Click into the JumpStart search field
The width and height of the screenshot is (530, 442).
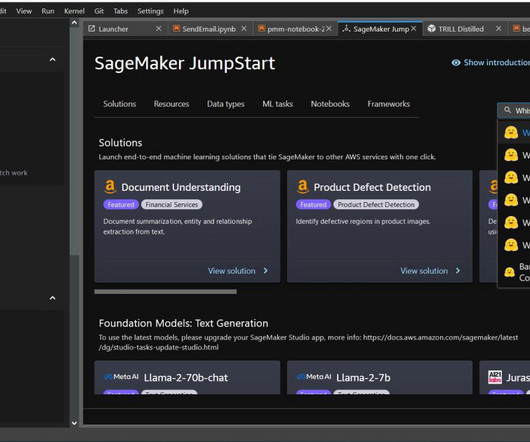514,110
